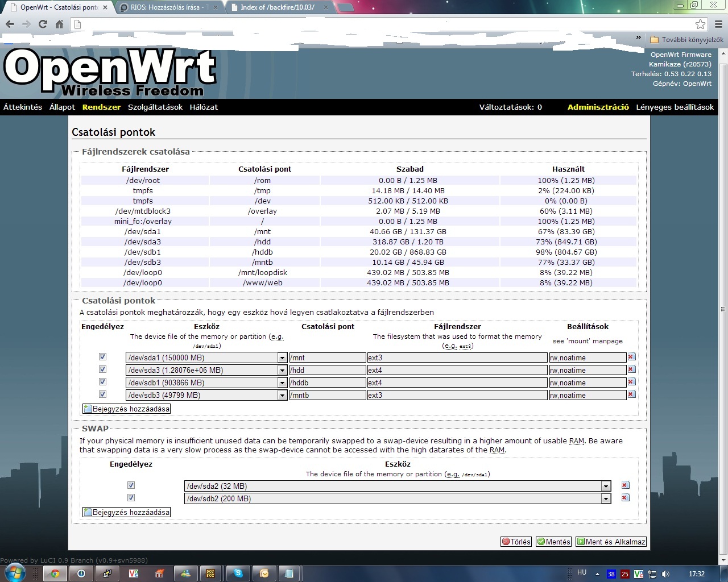Click the Mentés save button
This screenshot has width=728, height=582.
coord(554,542)
